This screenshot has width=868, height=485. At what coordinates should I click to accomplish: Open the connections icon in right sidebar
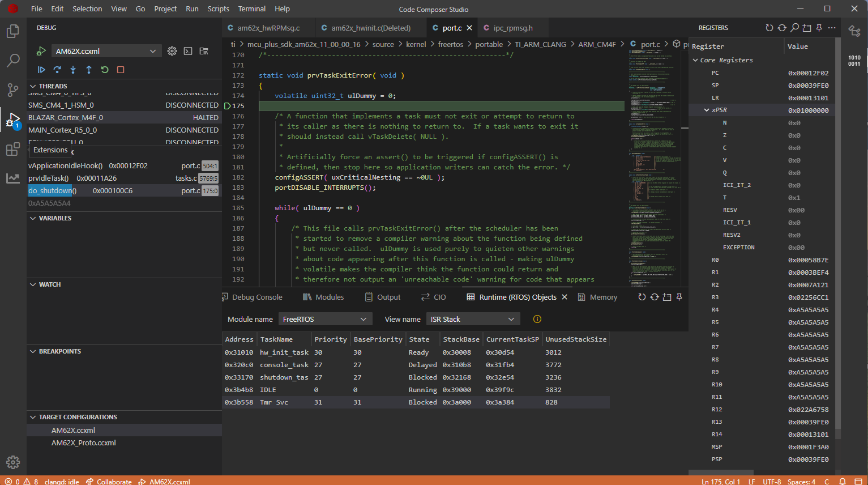[854, 31]
